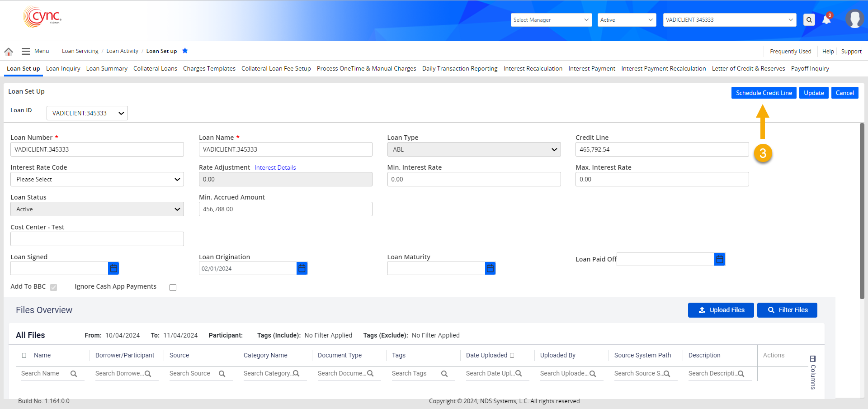The width and height of the screenshot is (868, 409).
Task: Open the Loan Maturity calendar picker
Action: point(490,268)
